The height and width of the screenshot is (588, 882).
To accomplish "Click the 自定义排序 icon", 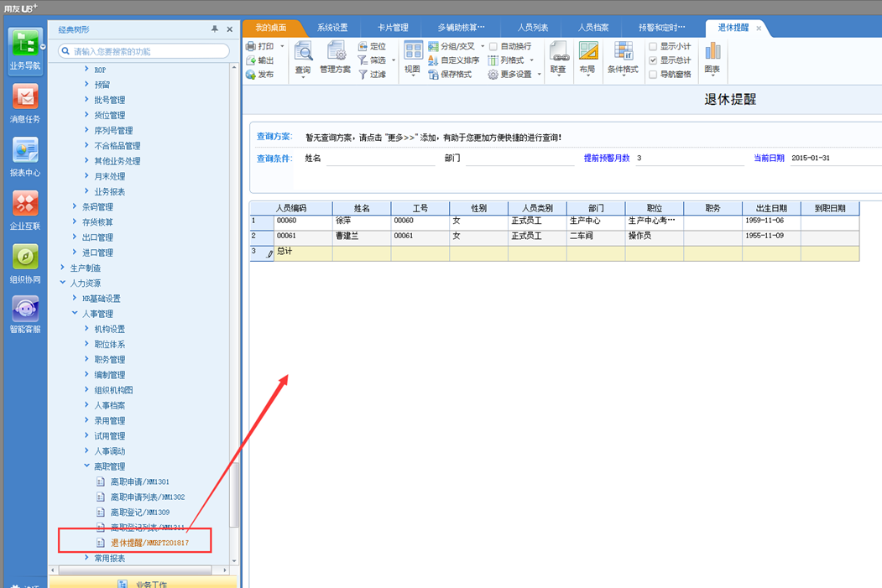I will 433,60.
